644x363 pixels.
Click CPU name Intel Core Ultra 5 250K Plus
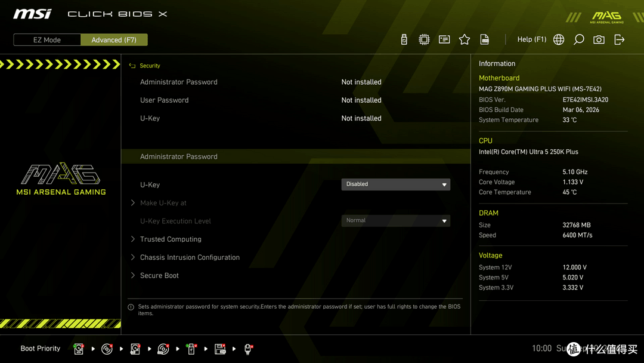(x=528, y=152)
